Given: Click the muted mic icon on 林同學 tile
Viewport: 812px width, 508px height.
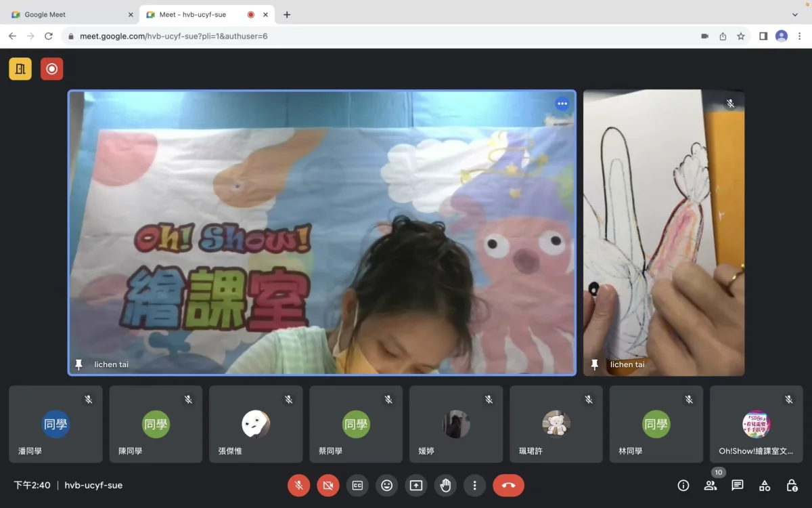Looking at the screenshot, I should click(689, 400).
